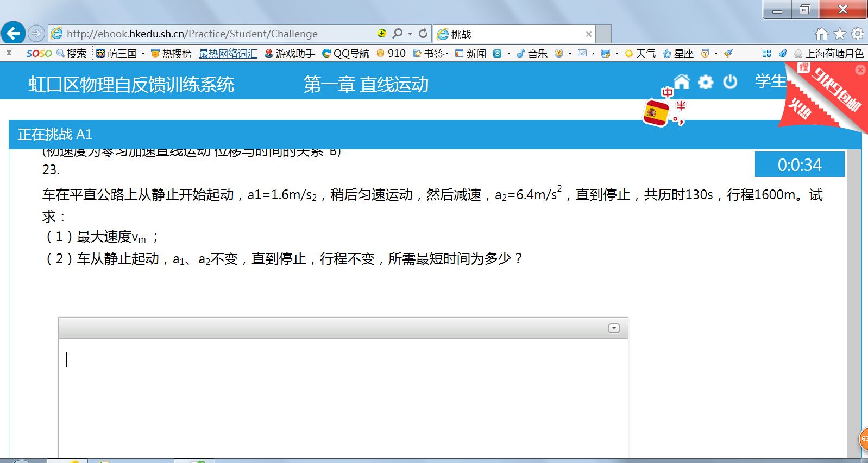Click the 上海荷塘月色 user account
Viewport: 868px width, 463px height.
829,53
